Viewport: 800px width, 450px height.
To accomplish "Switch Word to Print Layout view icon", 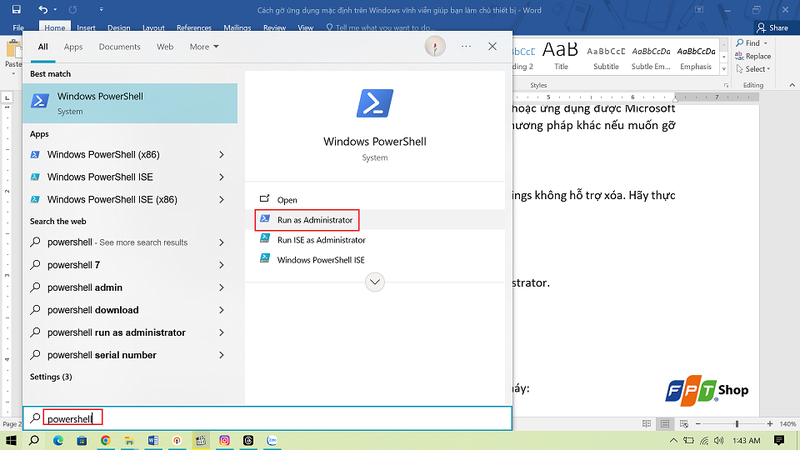I will [665, 424].
